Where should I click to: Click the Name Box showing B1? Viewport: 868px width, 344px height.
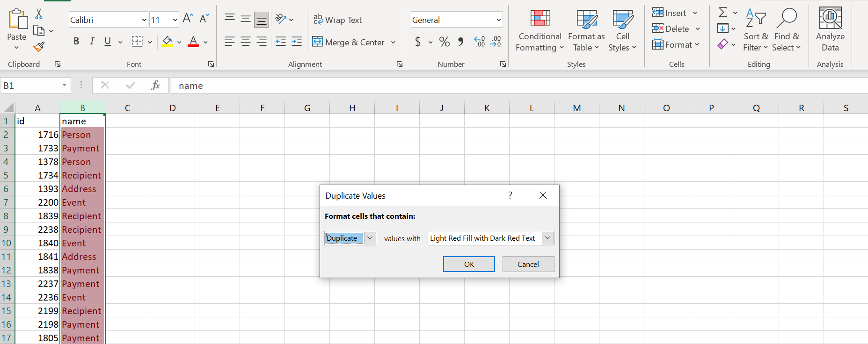(31, 86)
